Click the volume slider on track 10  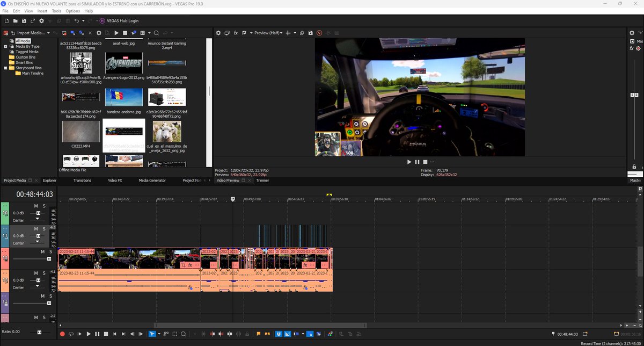tap(38, 213)
